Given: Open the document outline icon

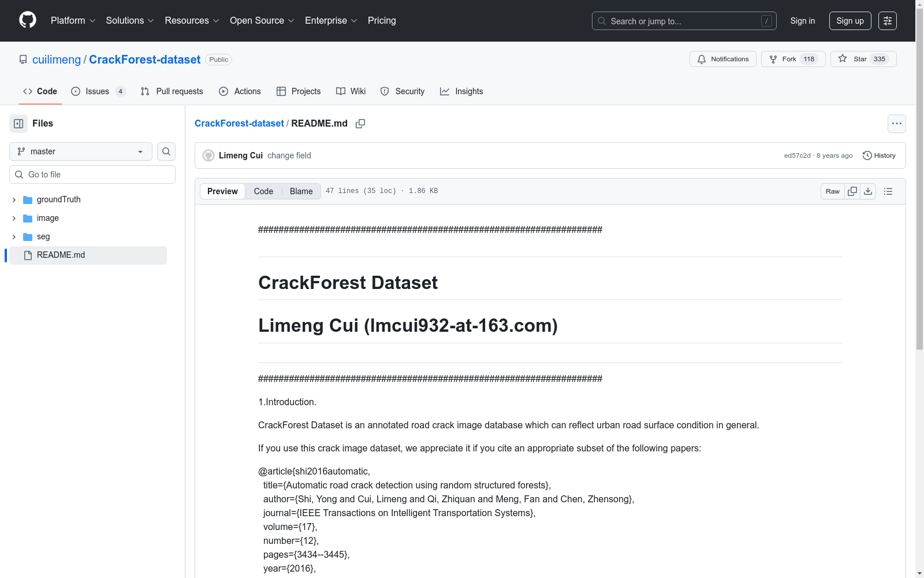Looking at the screenshot, I should [888, 191].
